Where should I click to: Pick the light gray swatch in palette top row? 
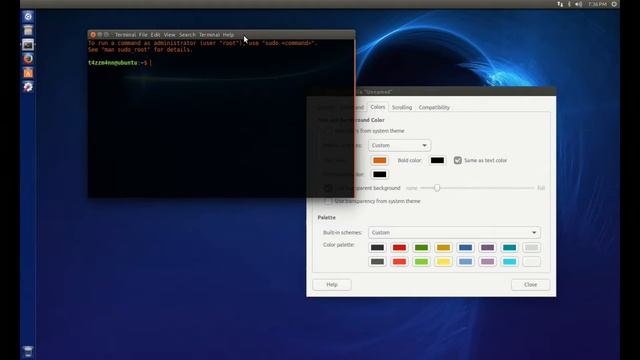531,248
